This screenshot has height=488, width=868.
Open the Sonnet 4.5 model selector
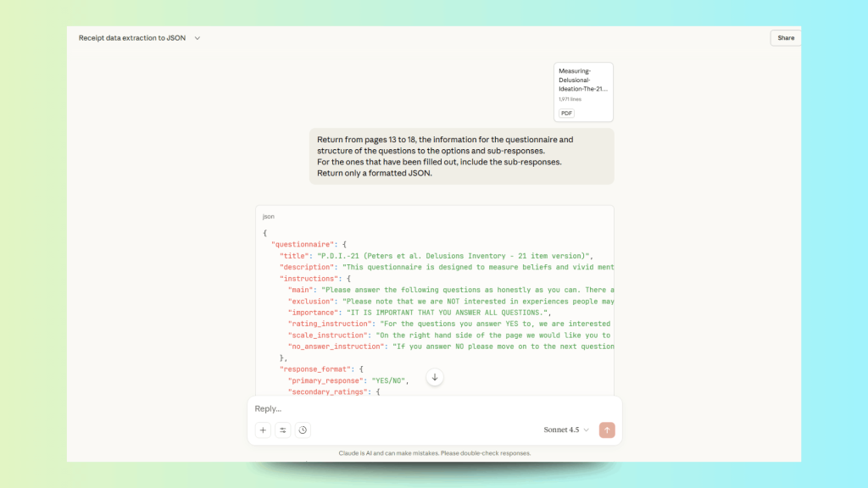pyautogui.click(x=565, y=430)
